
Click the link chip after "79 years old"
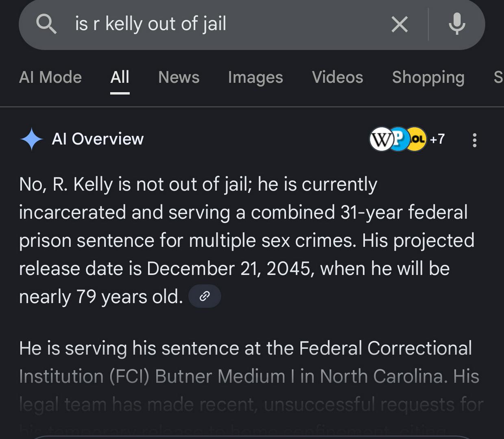pos(205,296)
